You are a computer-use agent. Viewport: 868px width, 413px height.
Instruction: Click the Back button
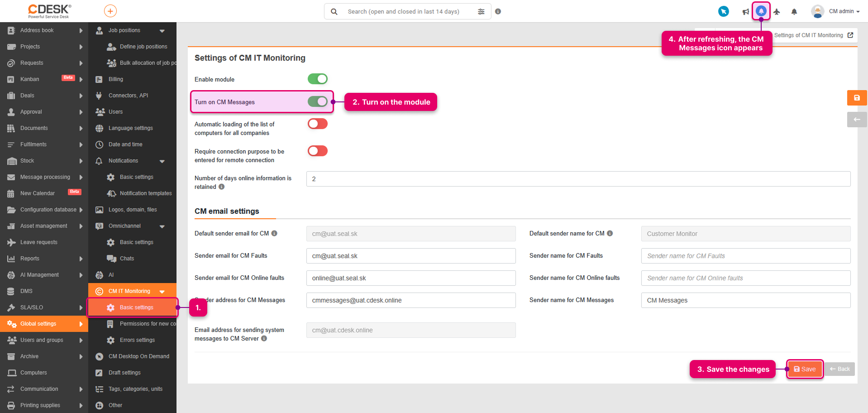click(840, 369)
